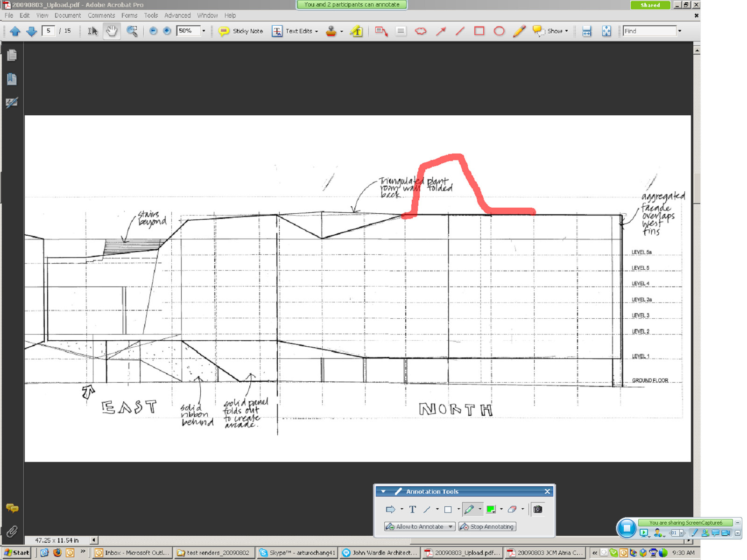This screenshot has width=747, height=560.
Task: Open the Document menu
Action: 68,15
